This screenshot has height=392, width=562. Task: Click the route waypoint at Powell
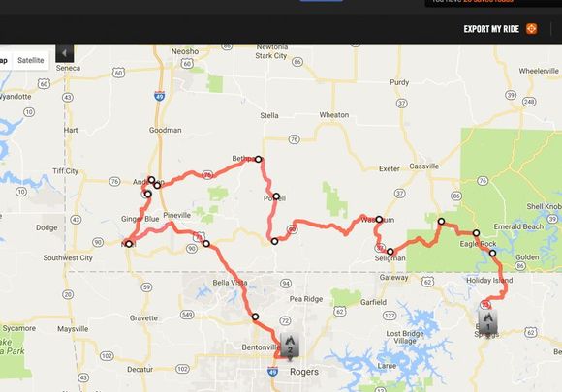pos(276,196)
